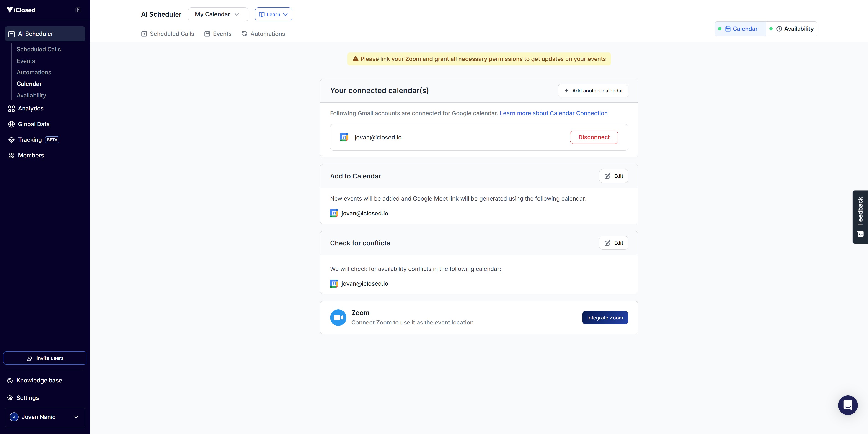Screen dimensions: 868x434
Task: Open the intercom chat bubble
Action: (x=847, y=405)
